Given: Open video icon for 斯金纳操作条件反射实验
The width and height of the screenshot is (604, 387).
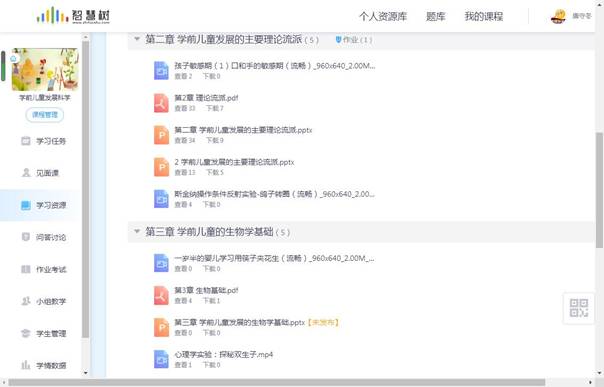Looking at the screenshot, I should point(161,199).
